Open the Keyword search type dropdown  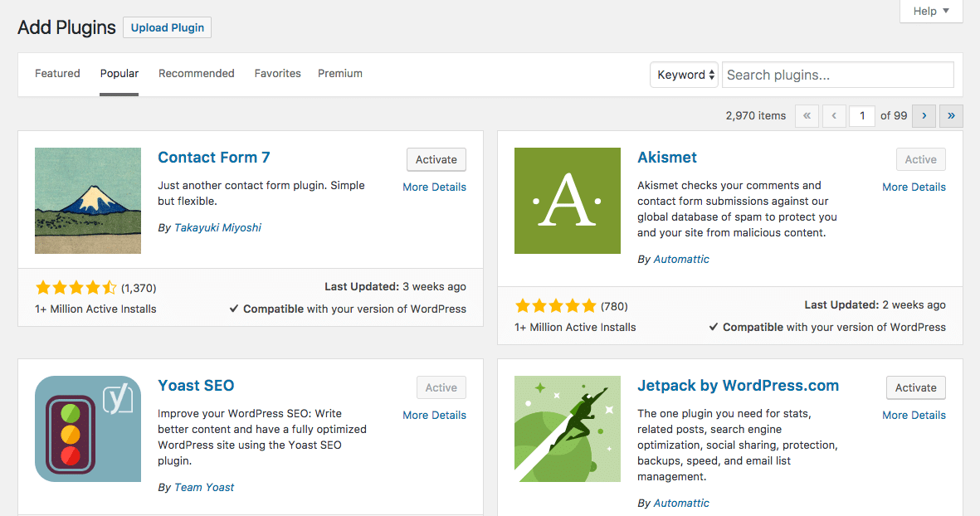(685, 75)
